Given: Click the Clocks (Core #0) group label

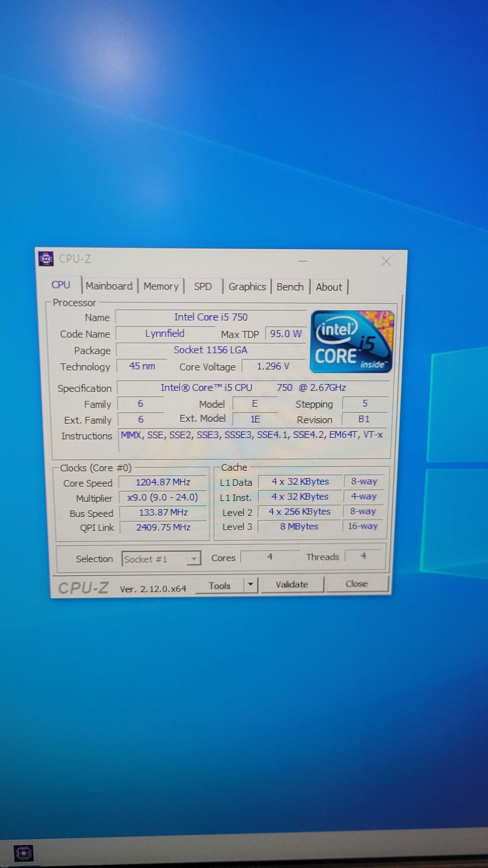Looking at the screenshot, I should (96, 468).
